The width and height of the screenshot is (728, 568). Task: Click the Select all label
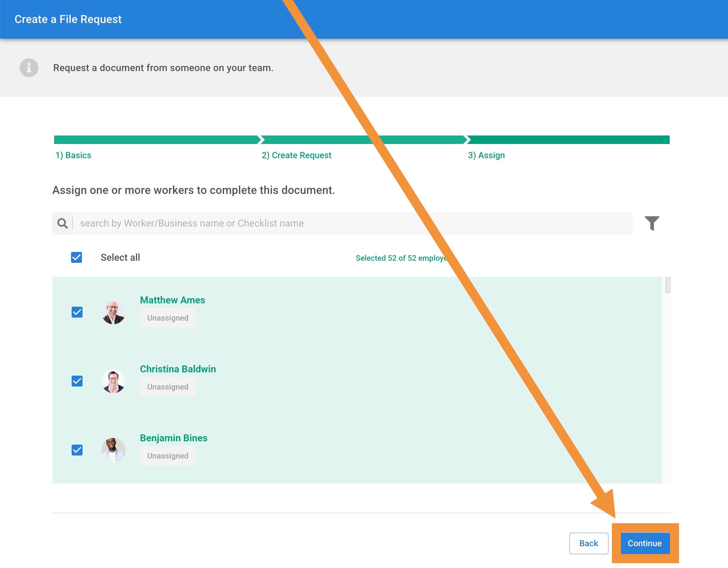pos(120,257)
